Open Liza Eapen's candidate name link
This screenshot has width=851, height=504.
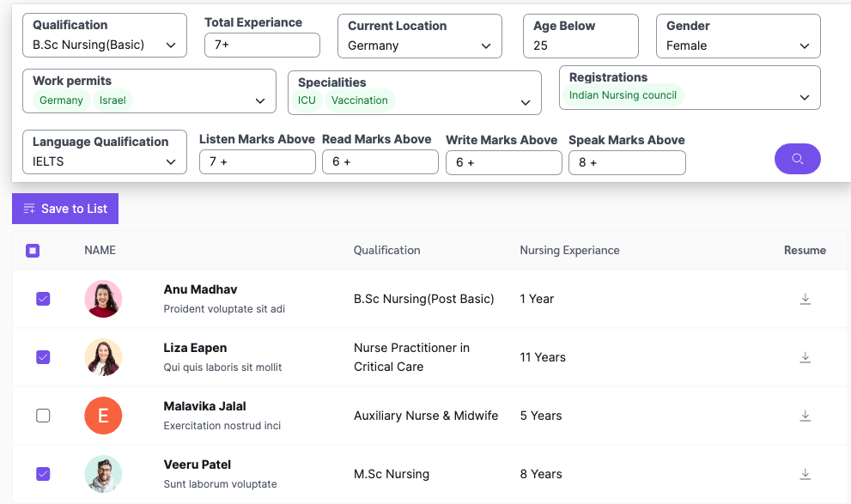click(196, 349)
